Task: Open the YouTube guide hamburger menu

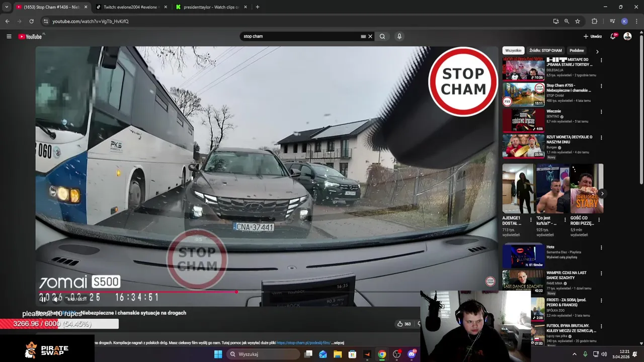Action: click(x=9, y=36)
